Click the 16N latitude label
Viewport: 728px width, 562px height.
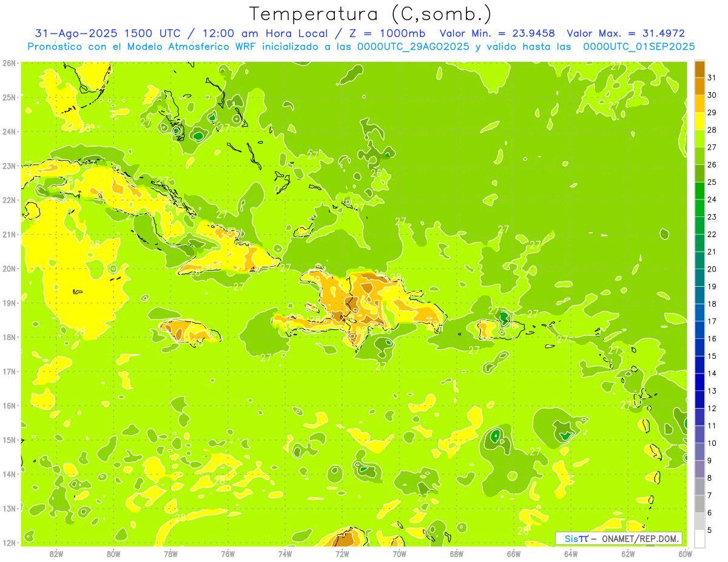pos(9,406)
